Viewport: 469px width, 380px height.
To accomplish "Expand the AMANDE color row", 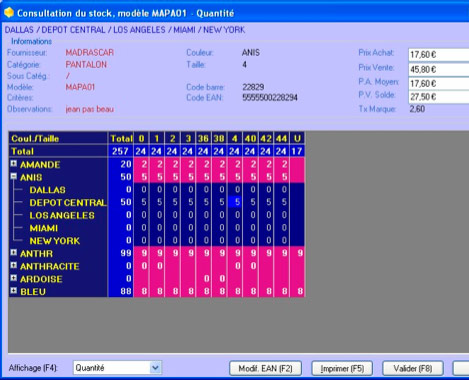I will (x=14, y=163).
